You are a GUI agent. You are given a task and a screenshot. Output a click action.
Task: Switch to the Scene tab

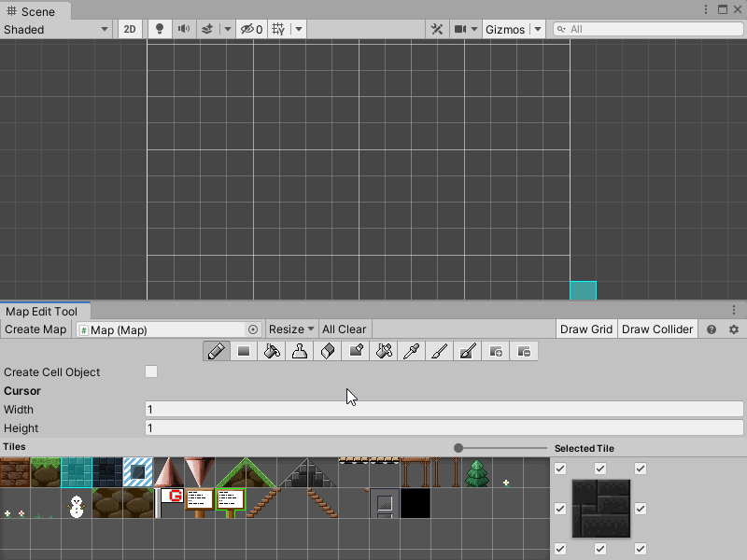[x=35, y=11]
